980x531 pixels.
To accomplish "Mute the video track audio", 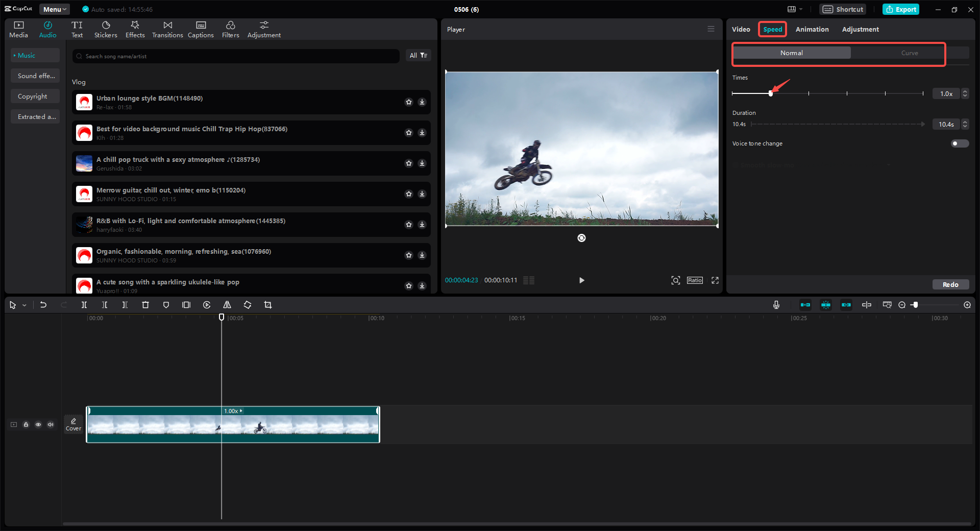I will point(50,424).
